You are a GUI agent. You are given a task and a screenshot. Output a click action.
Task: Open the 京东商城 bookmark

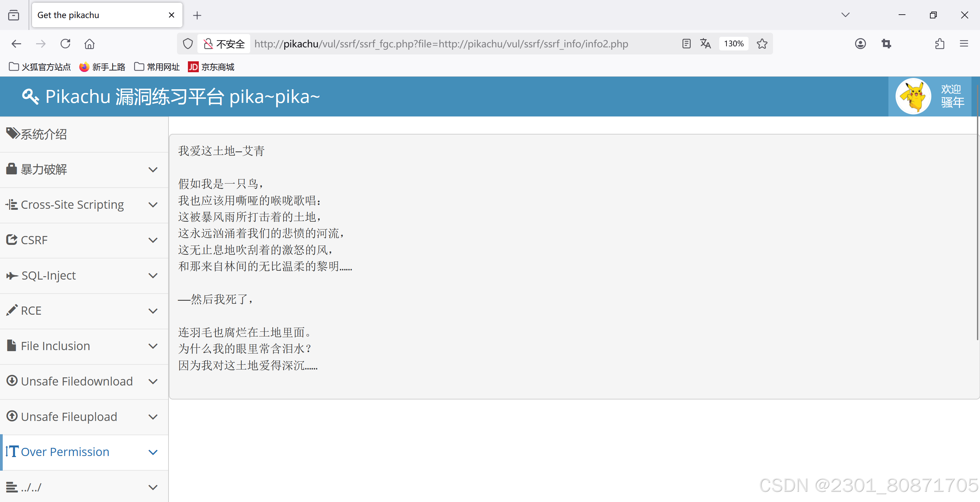[211, 67]
